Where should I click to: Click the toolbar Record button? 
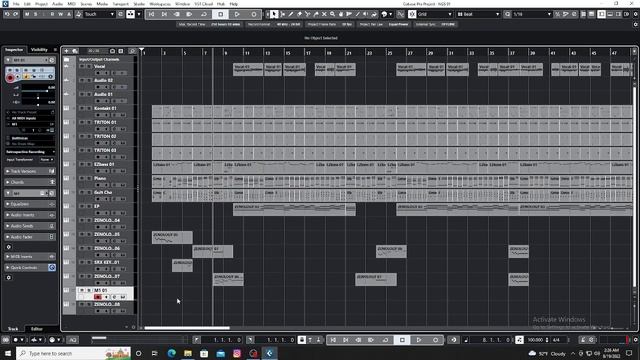253,14
